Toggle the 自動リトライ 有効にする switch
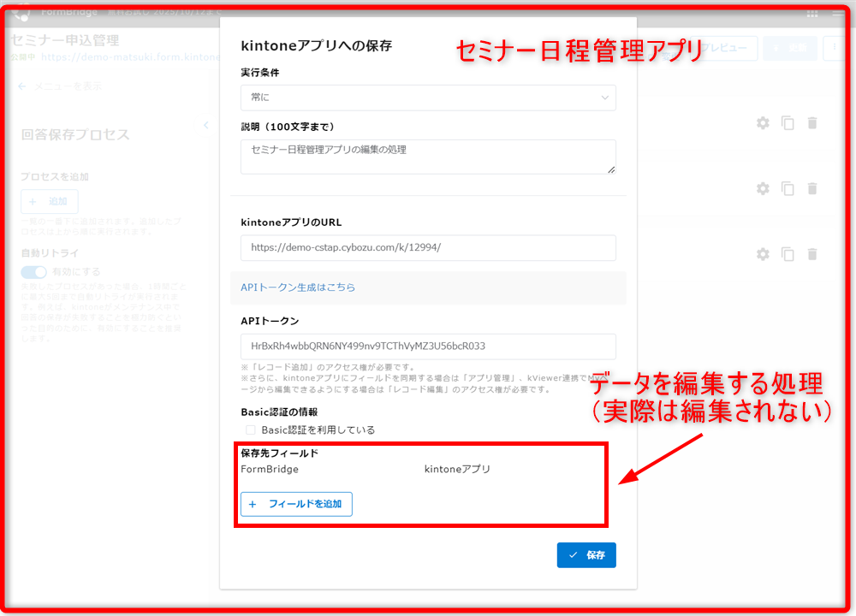 pyautogui.click(x=34, y=272)
